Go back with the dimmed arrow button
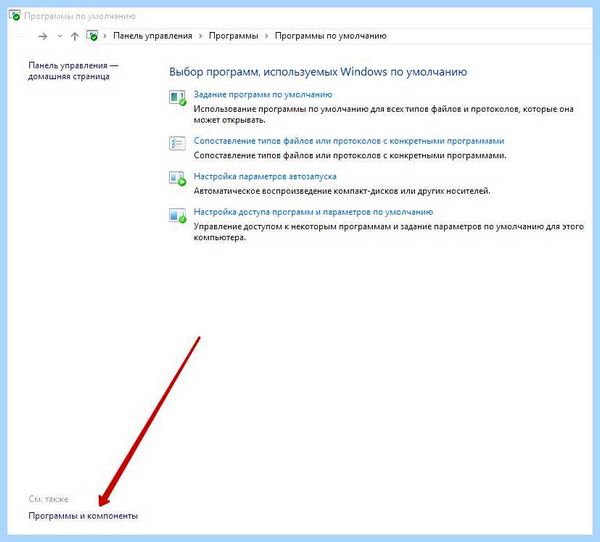The width and height of the screenshot is (600, 542). click(x=22, y=36)
